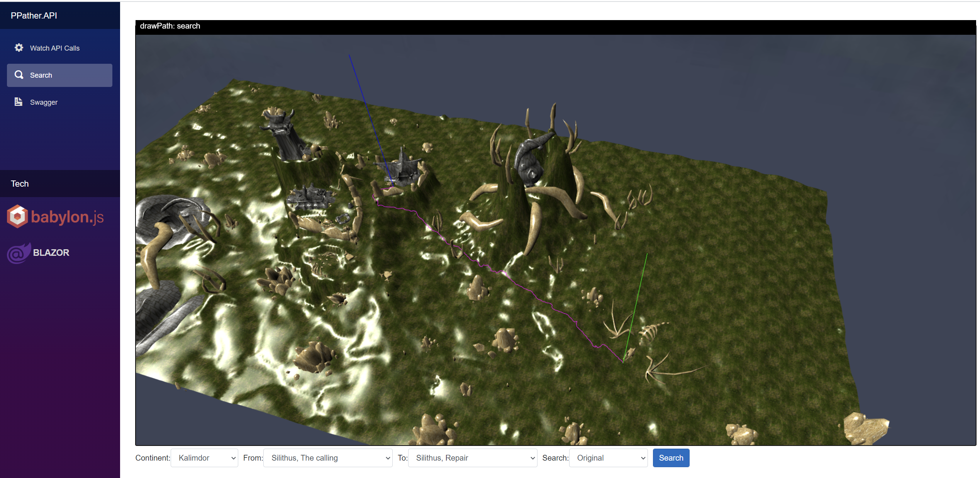980x478 pixels.
Task: Open the Swagger navigation item
Action: 44,102
